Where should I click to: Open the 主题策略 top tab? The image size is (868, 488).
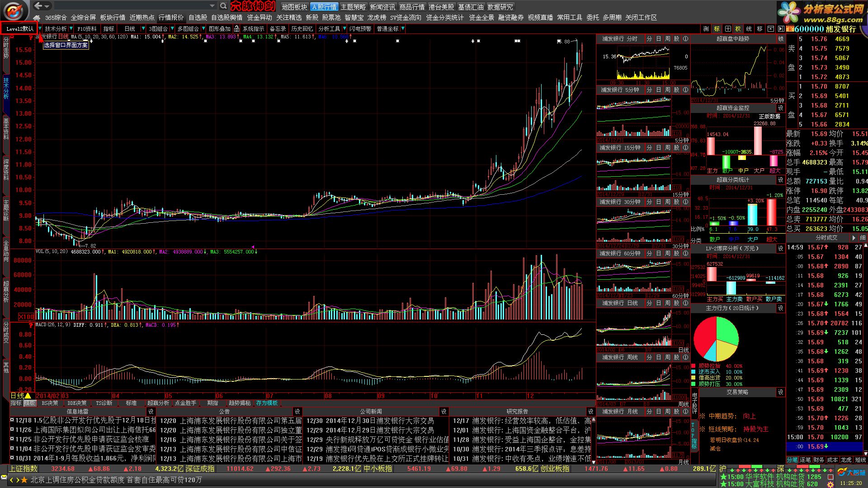353,7
